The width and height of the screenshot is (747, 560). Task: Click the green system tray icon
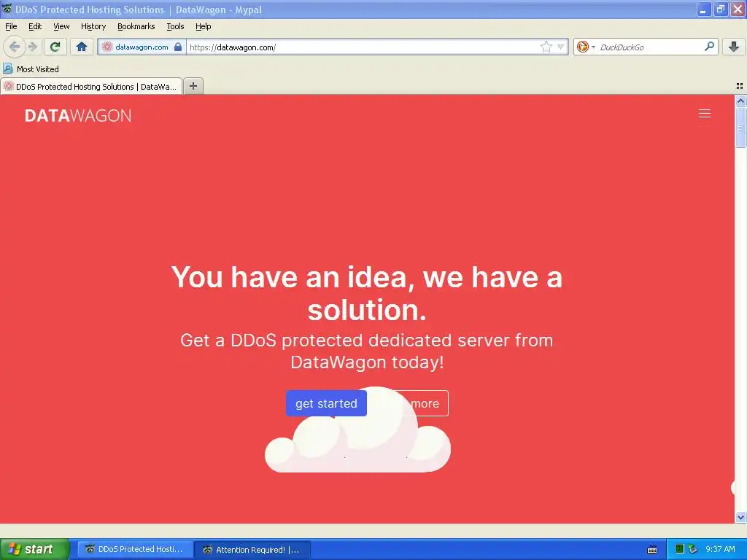click(x=680, y=549)
